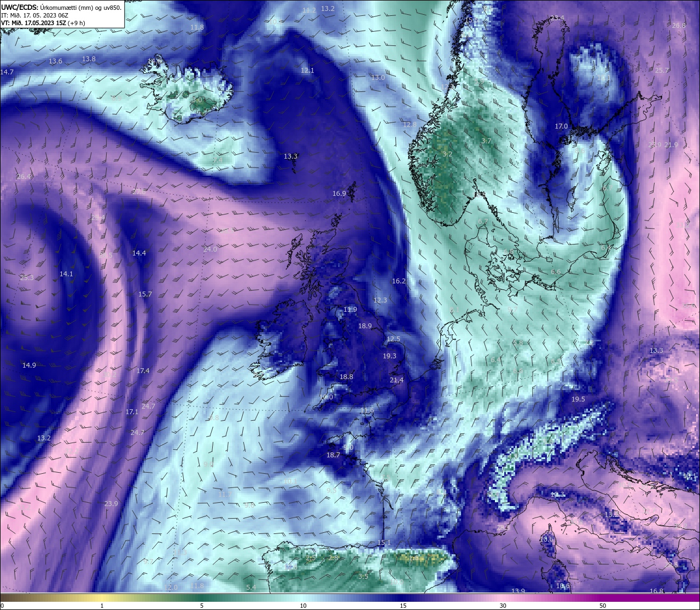Click the 19.3 value over eastern England
Screen dimensions: 700x610
389,356
